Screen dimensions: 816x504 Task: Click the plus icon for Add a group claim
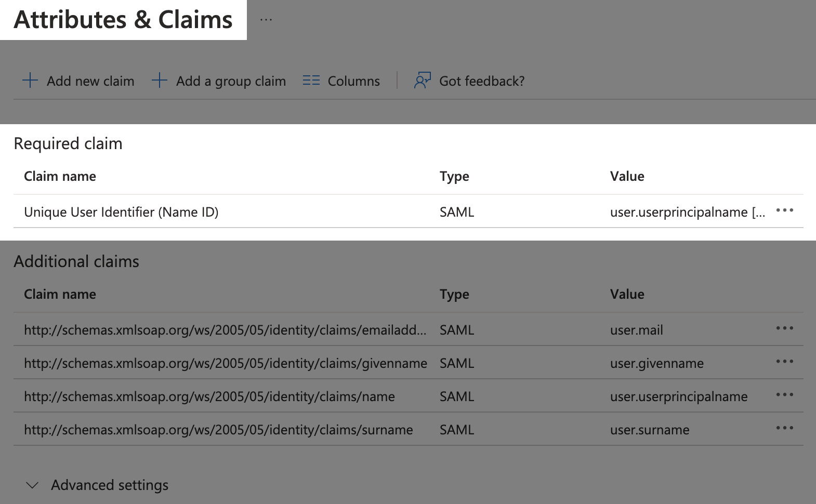click(x=159, y=81)
